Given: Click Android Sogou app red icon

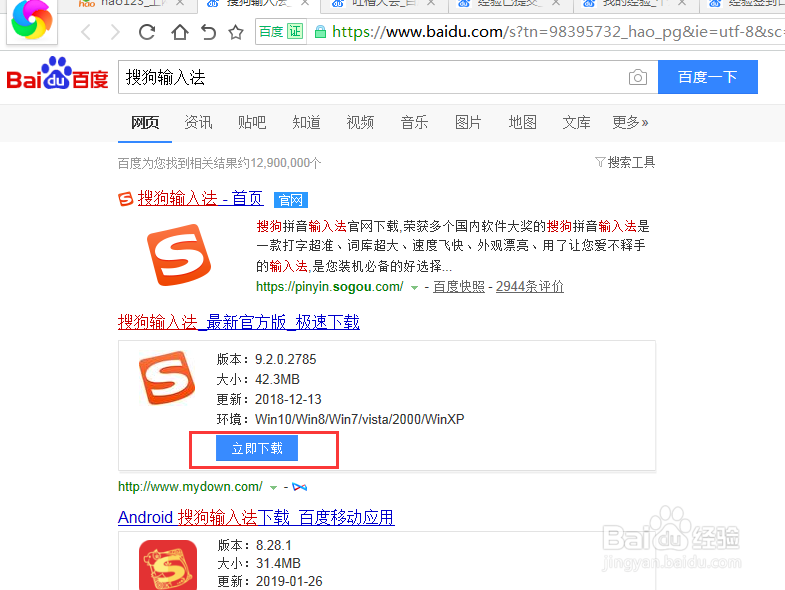Looking at the screenshot, I should pos(168,565).
